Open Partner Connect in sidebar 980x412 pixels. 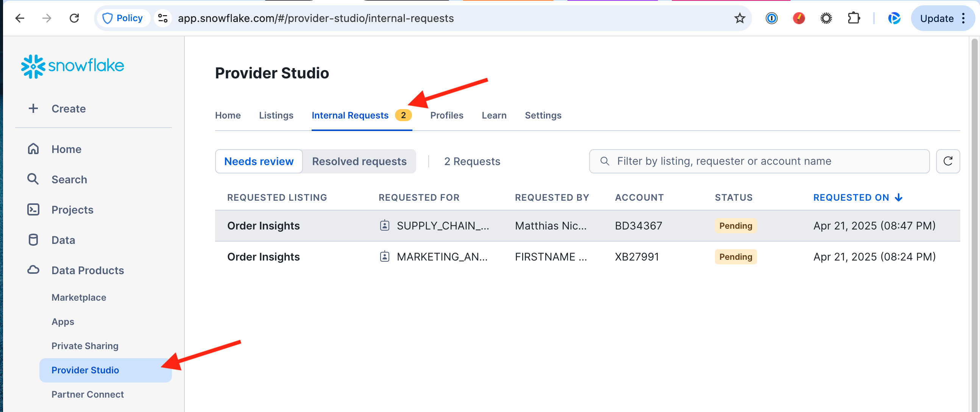pyautogui.click(x=87, y=394)
